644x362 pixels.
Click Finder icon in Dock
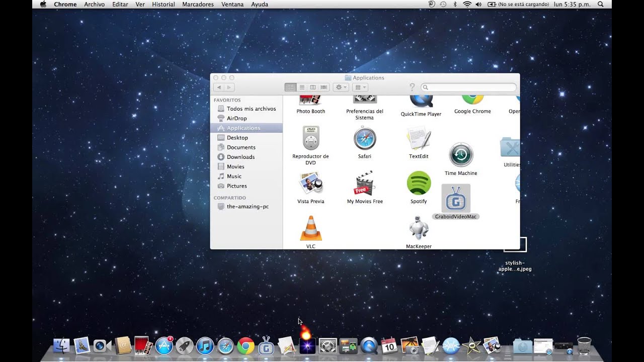[61, 346]
